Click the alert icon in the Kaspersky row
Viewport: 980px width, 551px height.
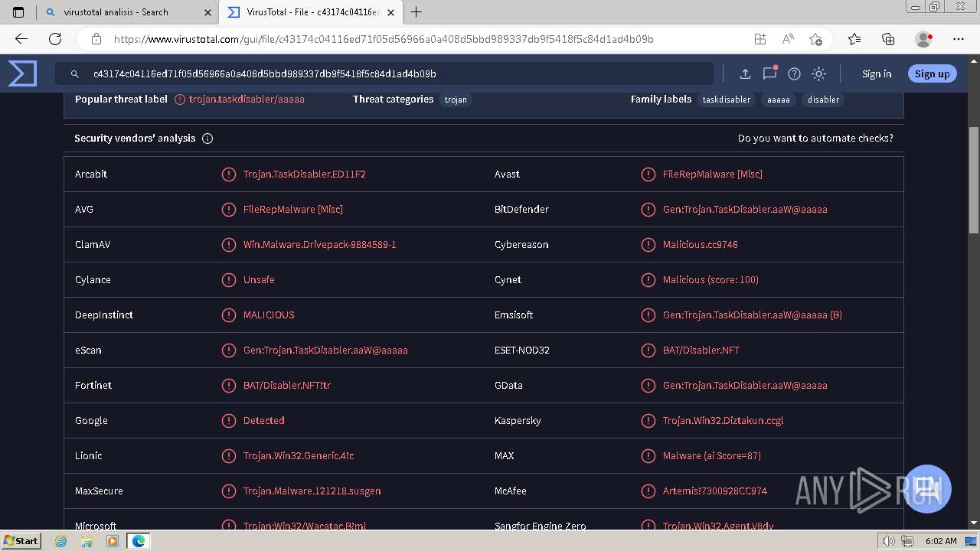point(648,421)
